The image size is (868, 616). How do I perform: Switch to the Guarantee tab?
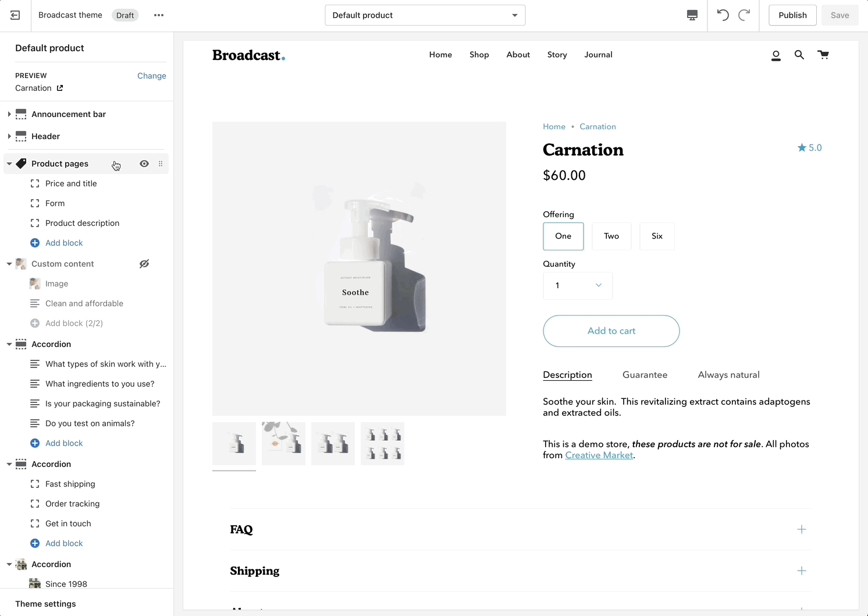point(645,375)
